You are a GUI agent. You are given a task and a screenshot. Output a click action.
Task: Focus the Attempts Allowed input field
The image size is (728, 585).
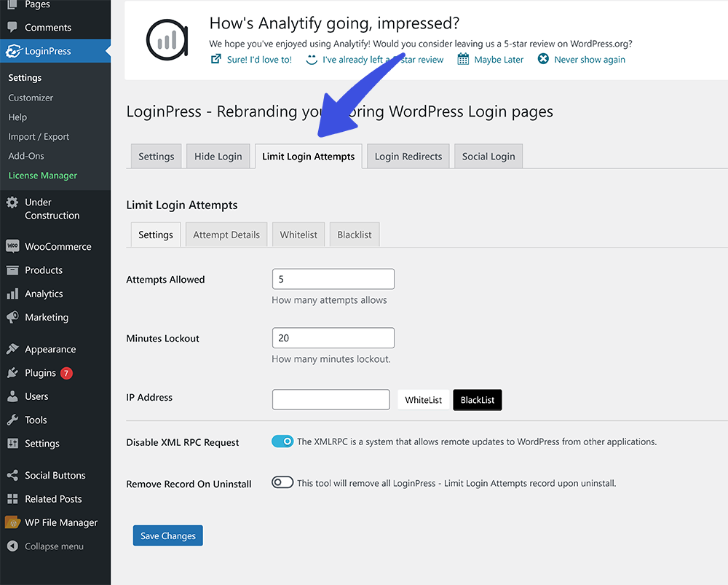(x=333, y=279)
